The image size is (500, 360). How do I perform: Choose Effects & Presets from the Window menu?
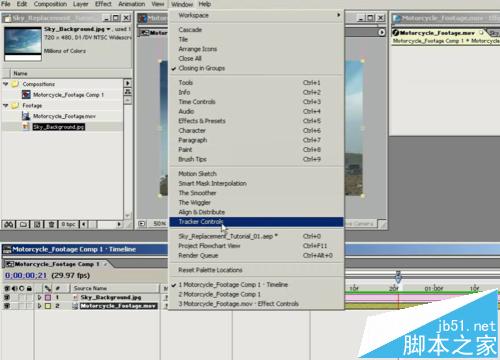(257, 121)
